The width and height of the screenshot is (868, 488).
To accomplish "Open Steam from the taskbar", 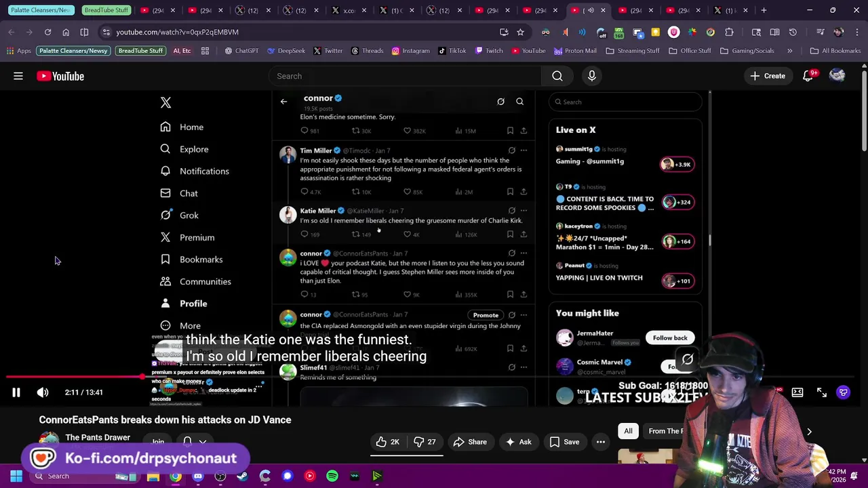I will [x=243, y=476].
